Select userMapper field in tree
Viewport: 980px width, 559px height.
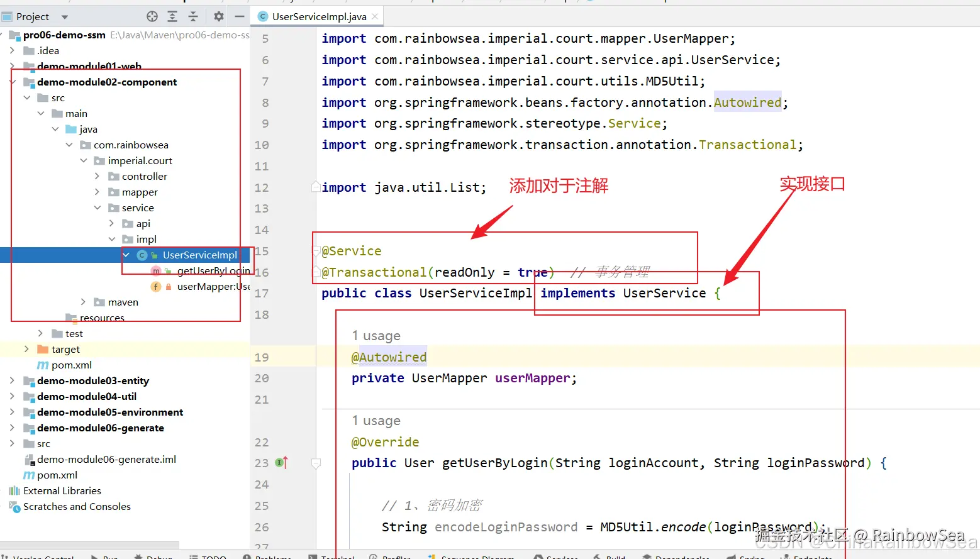[x=213, y=286]
